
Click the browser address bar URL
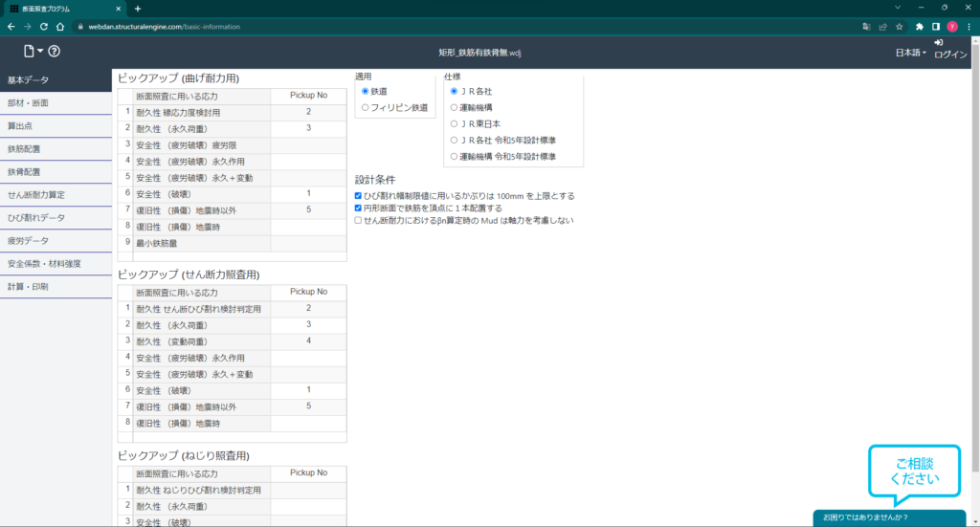coord(164,27)
